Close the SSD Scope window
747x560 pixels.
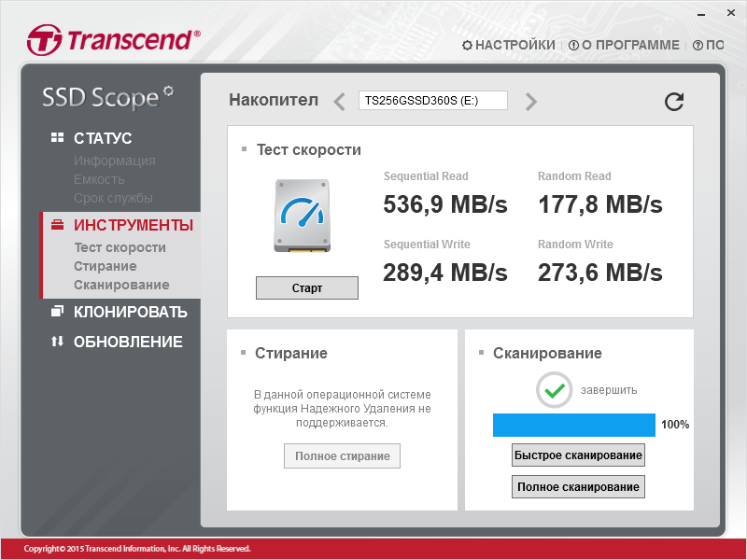click(x=731, y=13)
